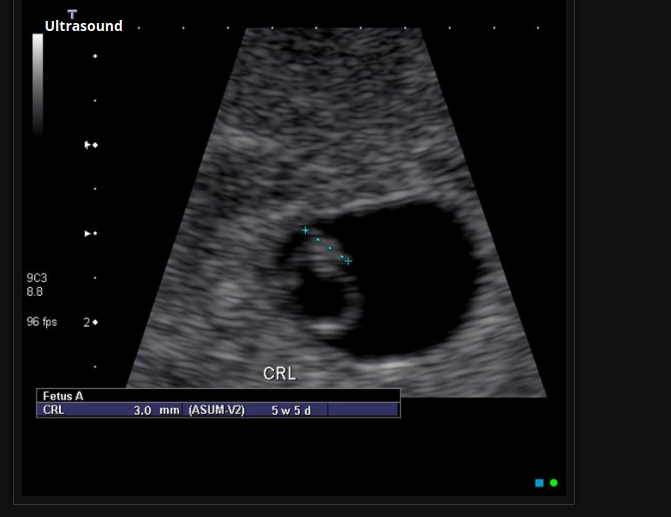Click the 8.8 frequency value
The width and height of the screenshot is (671, 517).
tap(34, 292)
